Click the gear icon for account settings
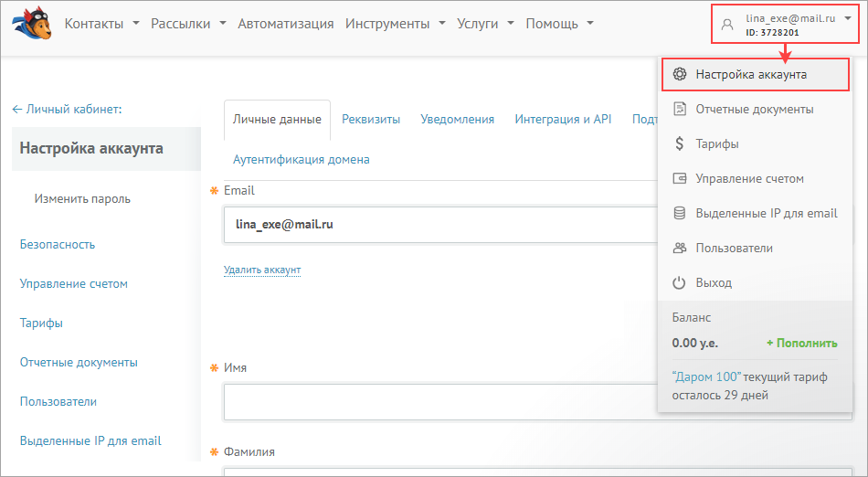868x477 pixels. 679,74
